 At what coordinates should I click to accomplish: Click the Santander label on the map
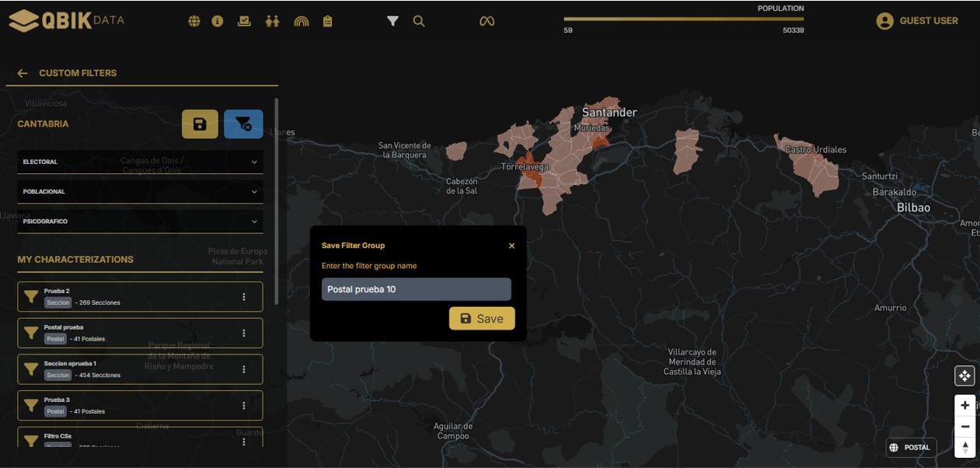click(609, 112)
